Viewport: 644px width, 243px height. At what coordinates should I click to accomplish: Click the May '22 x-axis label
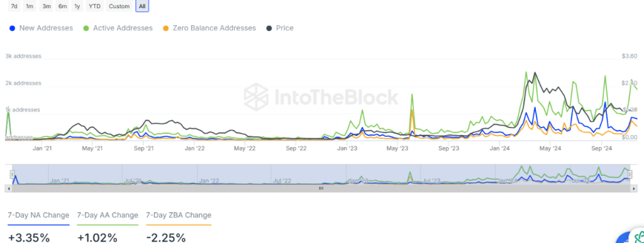tap(245, 149)
